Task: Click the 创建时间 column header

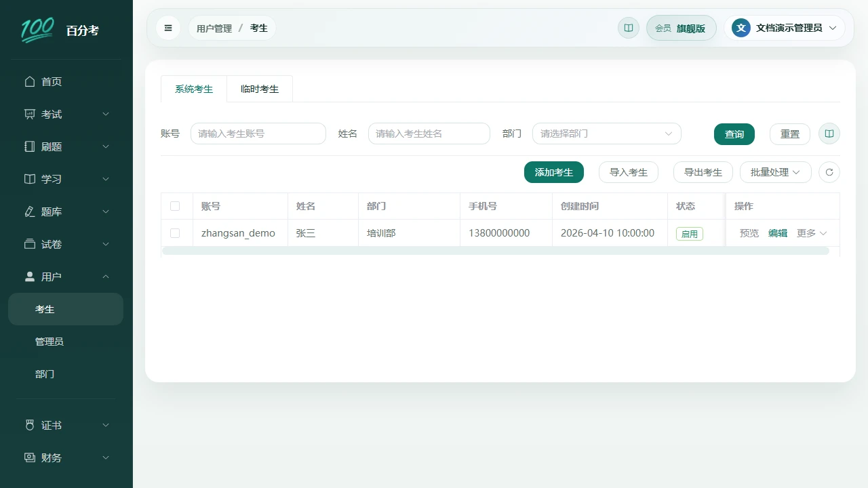Action: point(610,206)
